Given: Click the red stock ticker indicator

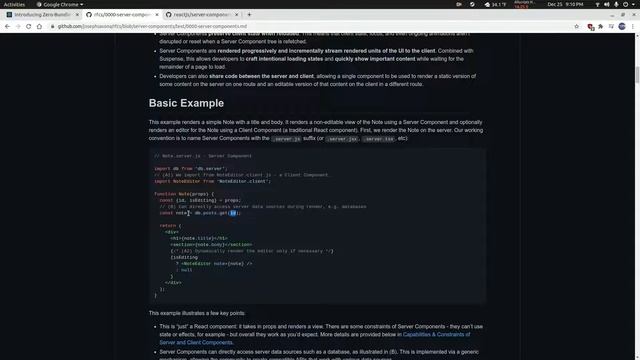Looking at the screenshot, I should (x=524, y=4).
